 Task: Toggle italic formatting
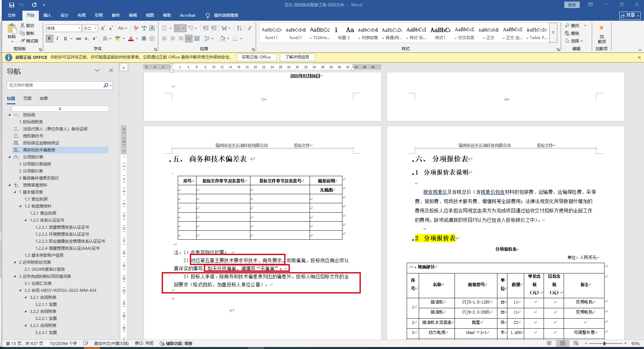(x=57, y=38)
